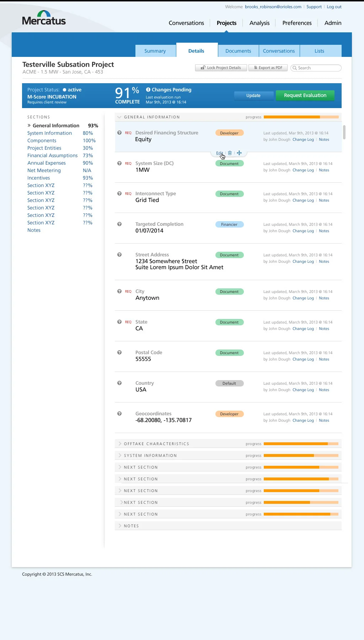Open Notes for Geocoordinates
Viewport: 364px width, 640px height.
click(324, 420)
